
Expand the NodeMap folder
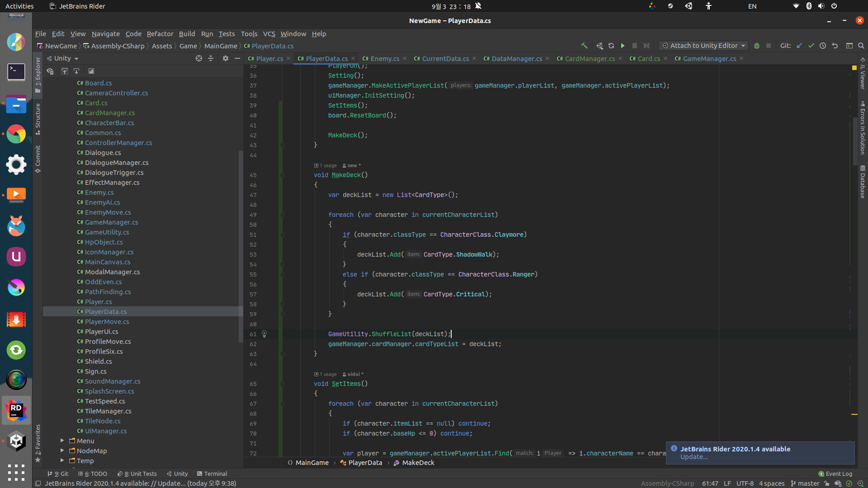(x=62, y=450)
